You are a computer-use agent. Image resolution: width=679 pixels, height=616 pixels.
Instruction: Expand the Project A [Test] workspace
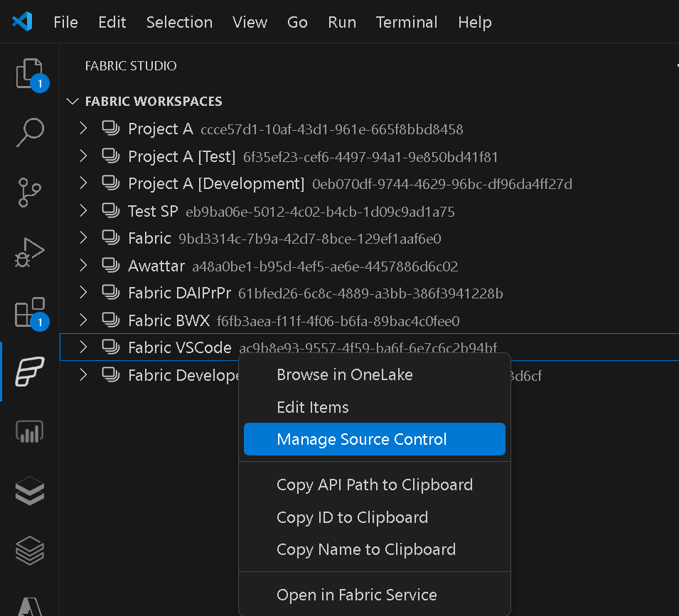click(83, 156)
